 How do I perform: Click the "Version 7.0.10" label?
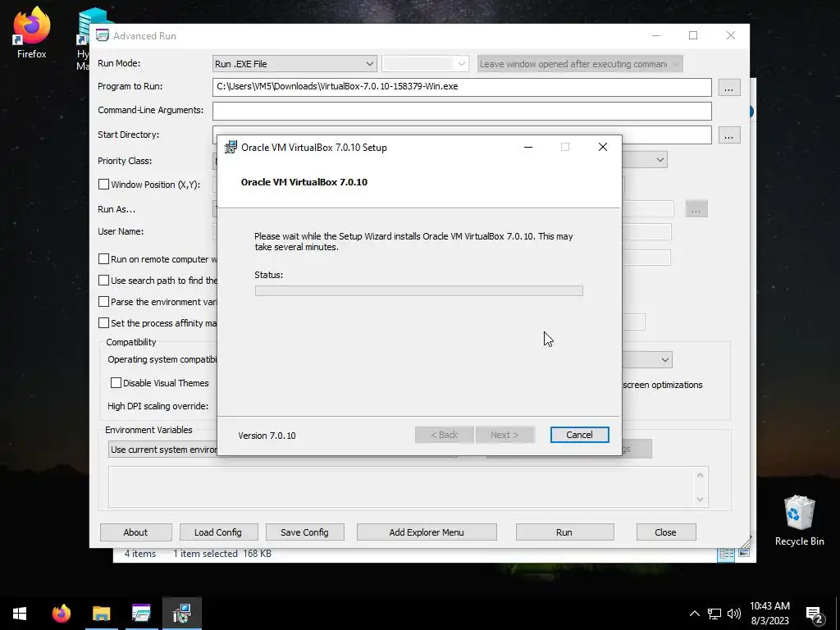[267, 436]
